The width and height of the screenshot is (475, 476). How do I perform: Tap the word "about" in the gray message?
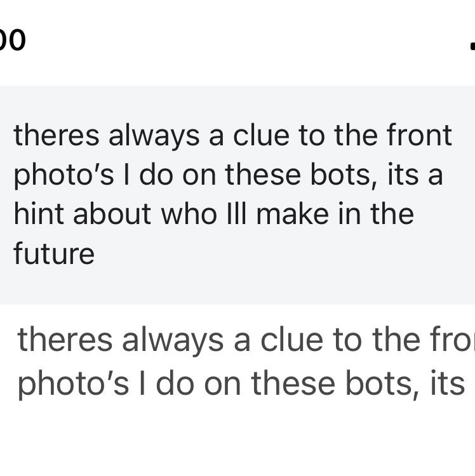[112, 215]
